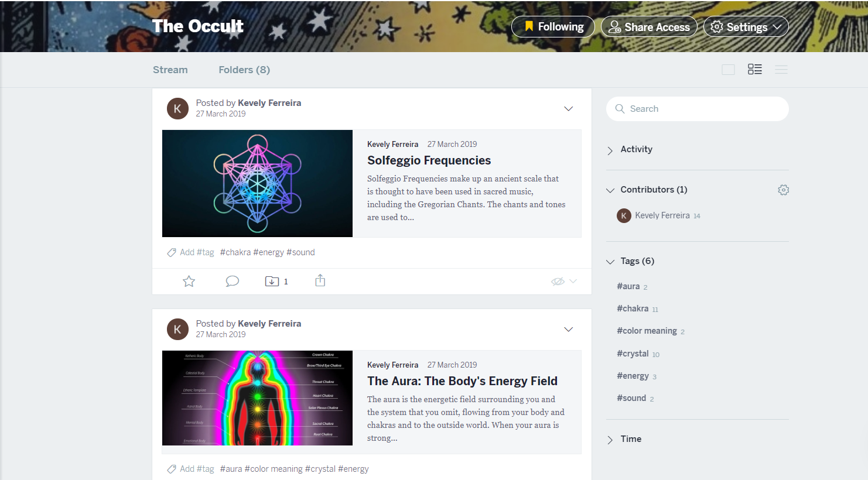Open the Folders (8) tab

coord(244,70)
